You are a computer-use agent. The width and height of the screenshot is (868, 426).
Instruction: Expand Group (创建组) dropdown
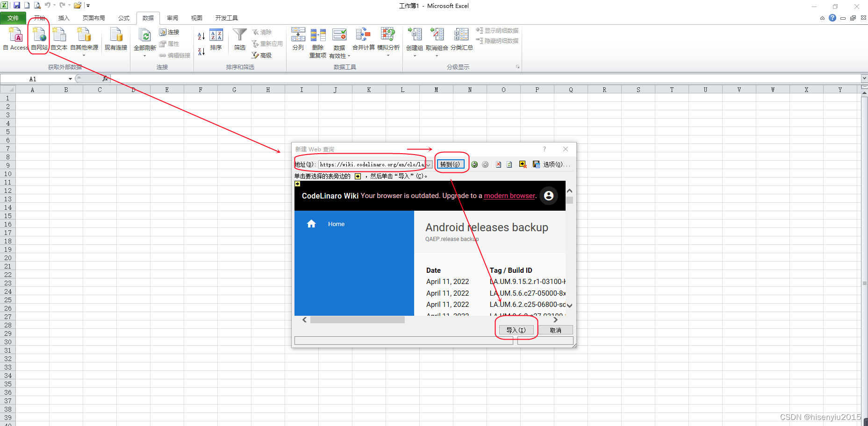pos(415,56)
